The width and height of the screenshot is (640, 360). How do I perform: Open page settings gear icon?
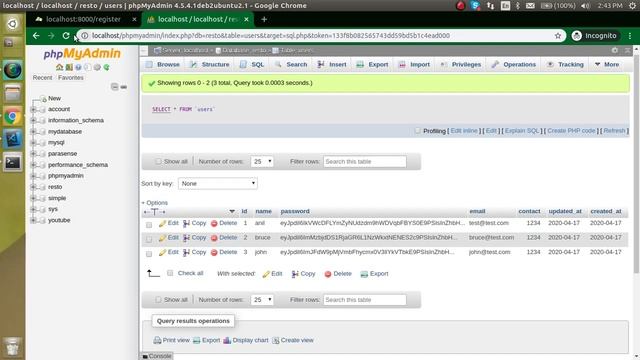click(615, 50)
